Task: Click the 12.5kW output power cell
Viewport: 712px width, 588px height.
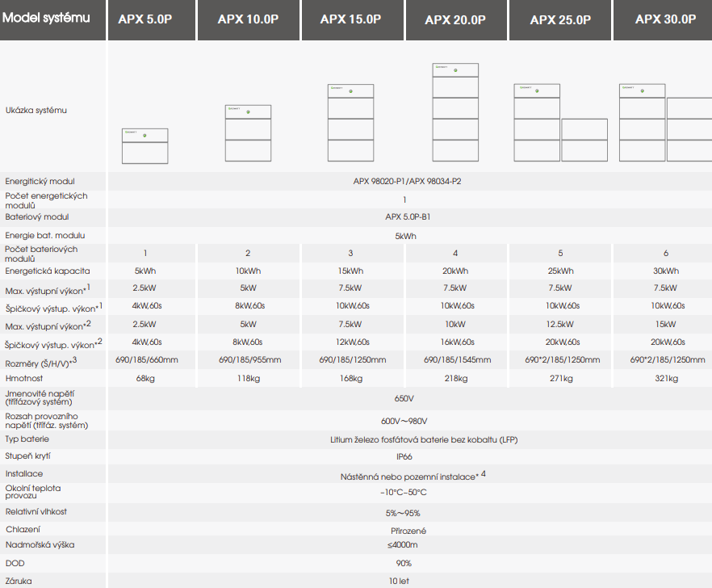Action: 560,324
